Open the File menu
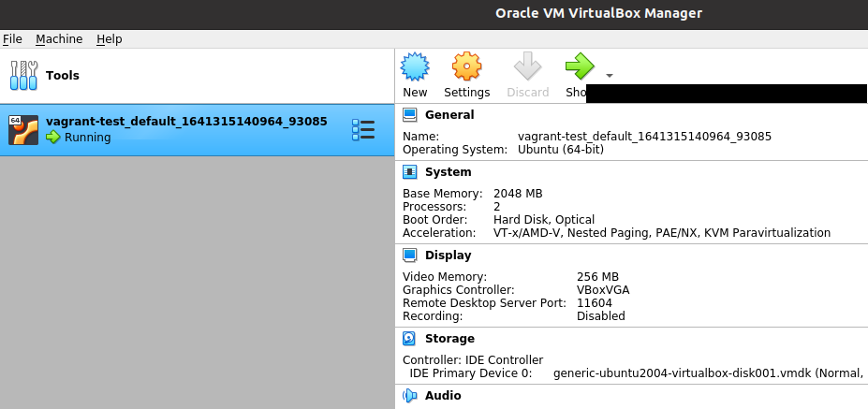 pyautogui.click(x=12, y=39)
